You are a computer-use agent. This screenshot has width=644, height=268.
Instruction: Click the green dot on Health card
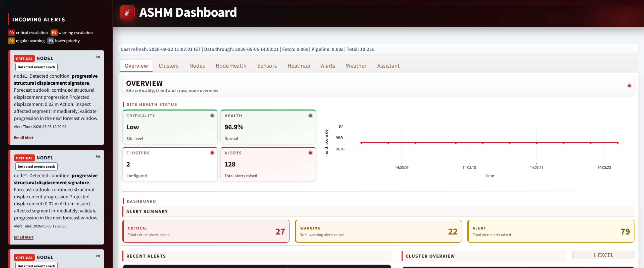pos(310,116)
